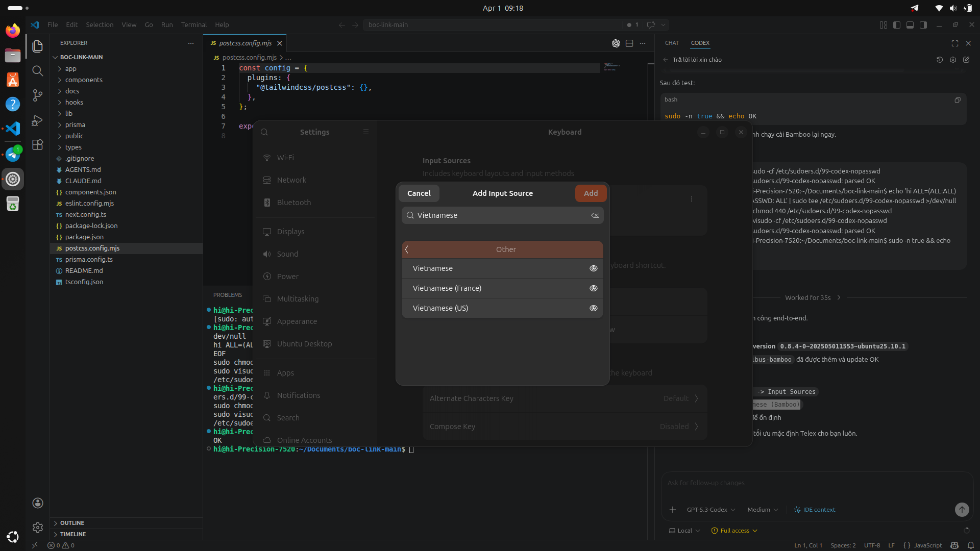Click the send arrow in Codex chat
This screenshot has width=980, height=551.
coord(962,509)
